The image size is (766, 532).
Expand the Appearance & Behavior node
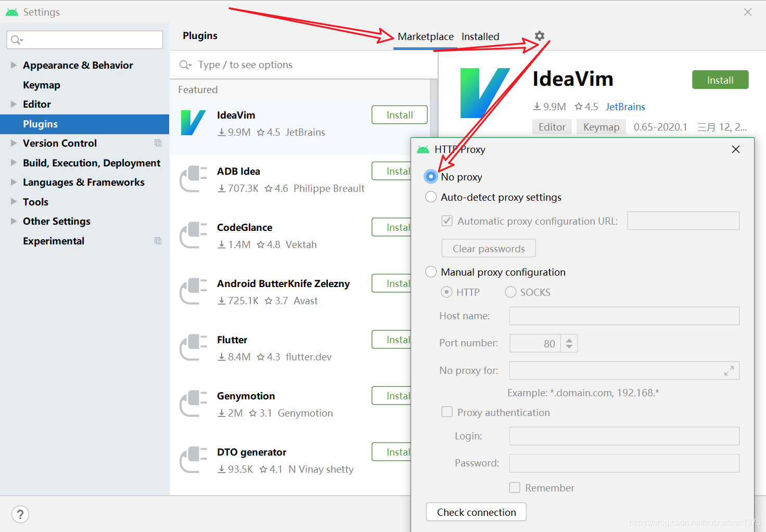(x=14, y=65)
